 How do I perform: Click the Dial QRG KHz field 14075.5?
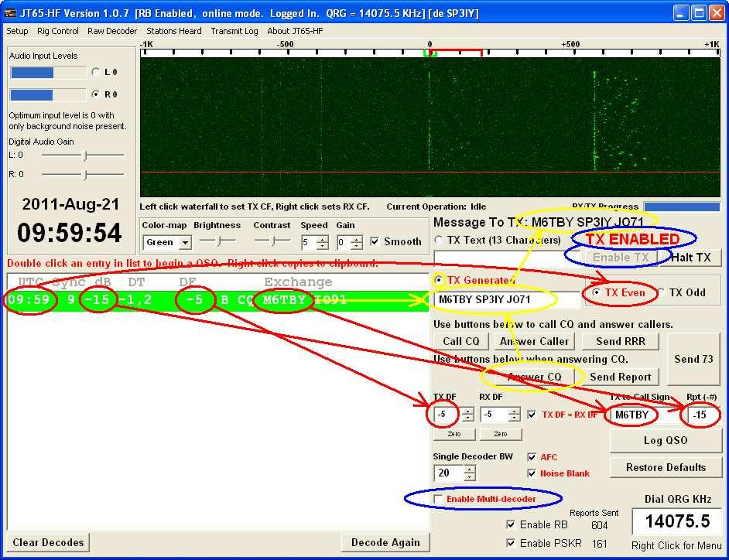click(677, 521)
